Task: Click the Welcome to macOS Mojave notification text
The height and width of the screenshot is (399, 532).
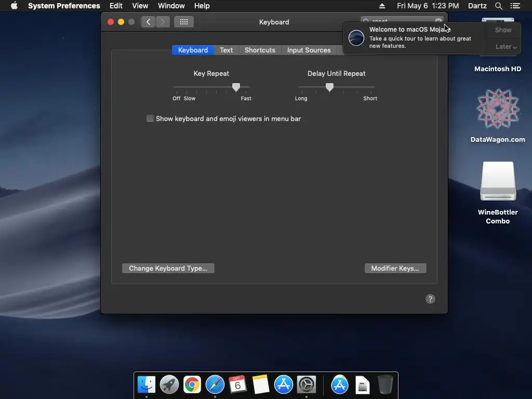Action: [409, 30]
